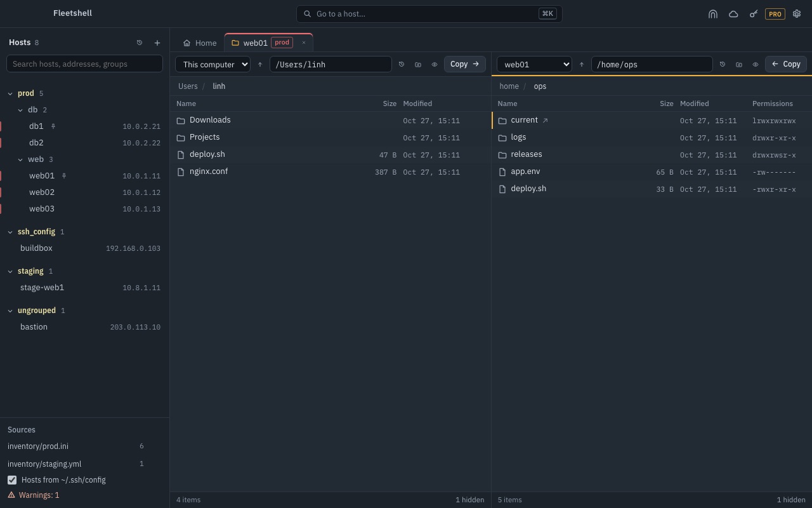Select the web02 host

coord(85,192)
